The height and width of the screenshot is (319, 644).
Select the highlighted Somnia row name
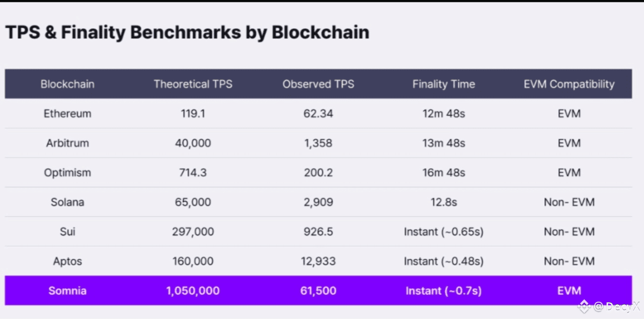coord(67,291)
